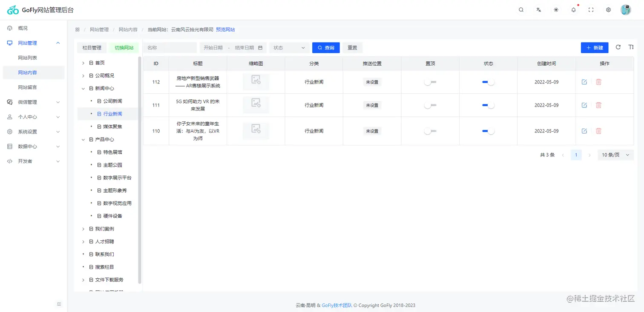The image size is (644, 312).
Task: Expand the 微信管理 sidebar menu
Action: pos(34,102)
